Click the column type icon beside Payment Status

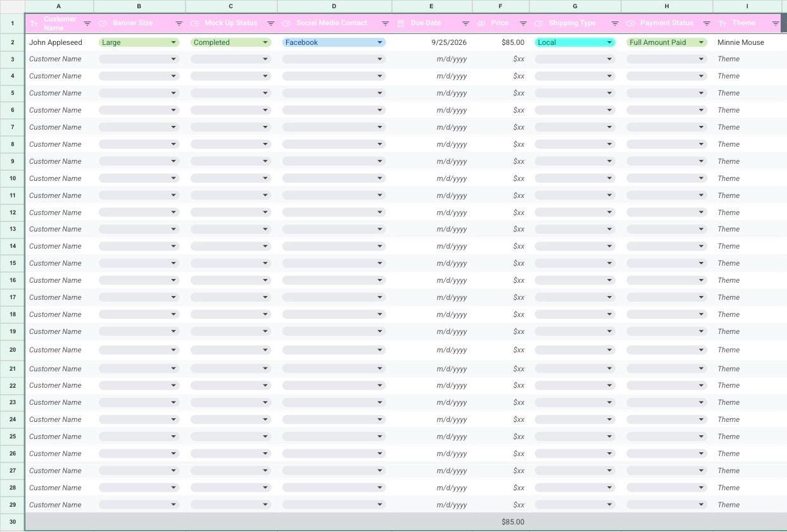coord(631,23)
